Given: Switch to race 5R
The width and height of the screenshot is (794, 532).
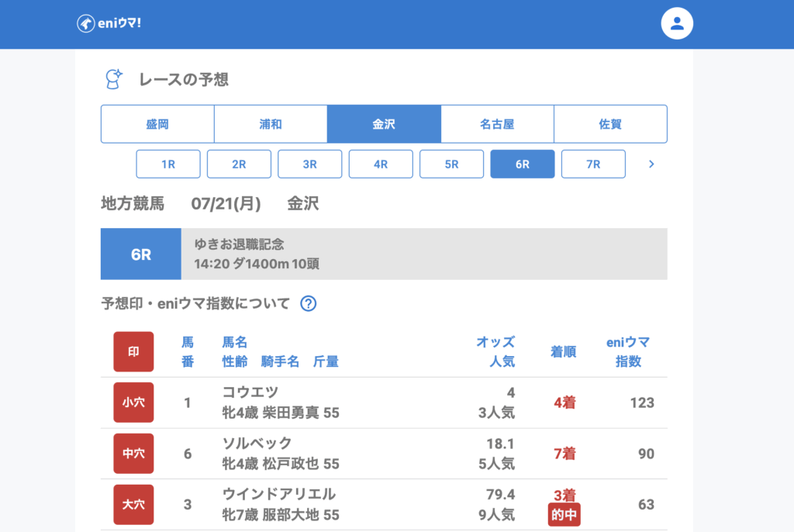Looking at the screenshot, I should coord(451,164).
